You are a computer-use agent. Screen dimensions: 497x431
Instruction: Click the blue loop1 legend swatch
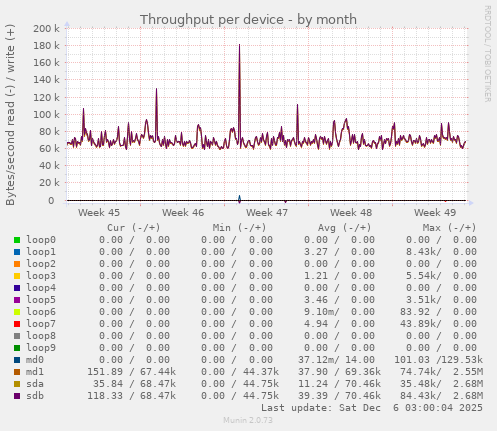point(17,252)
